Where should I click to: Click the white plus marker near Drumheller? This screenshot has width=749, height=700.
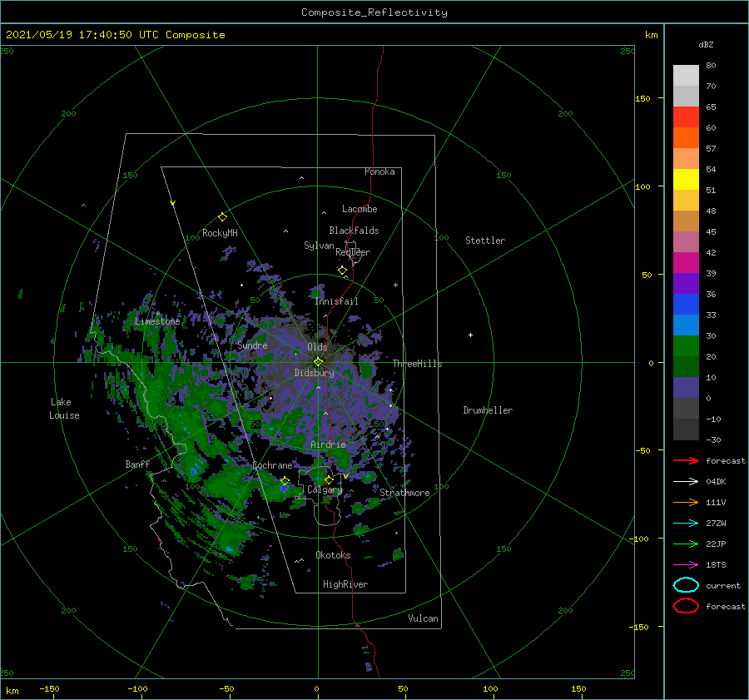point(470,335)
